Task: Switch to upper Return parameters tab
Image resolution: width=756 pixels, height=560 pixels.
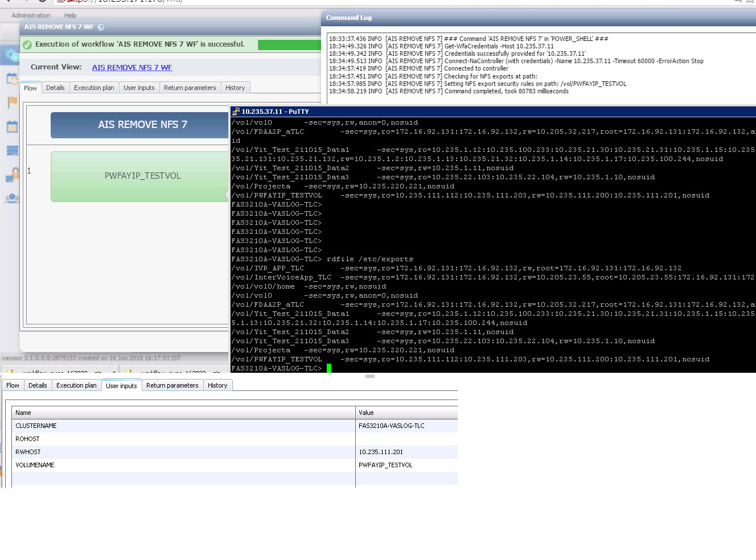Action: coord(190,88)
